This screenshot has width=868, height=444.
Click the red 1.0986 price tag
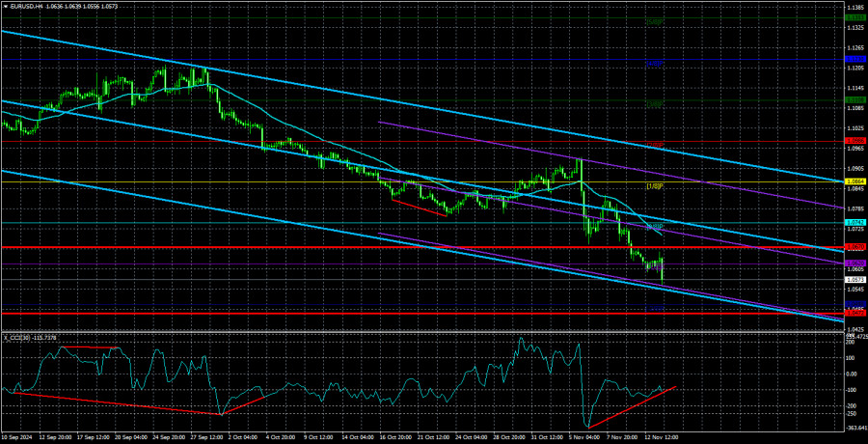point(855,141)
